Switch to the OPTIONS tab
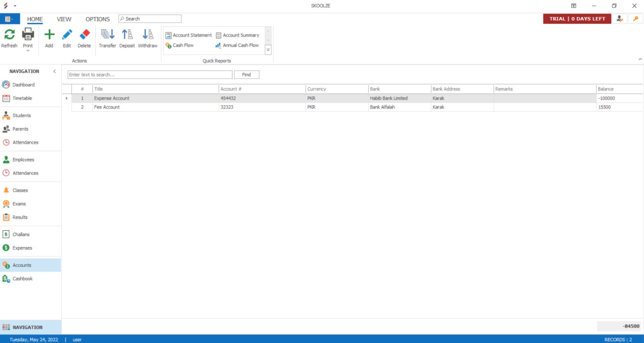This screenshot has height=343, width=644. pos(97,19)
